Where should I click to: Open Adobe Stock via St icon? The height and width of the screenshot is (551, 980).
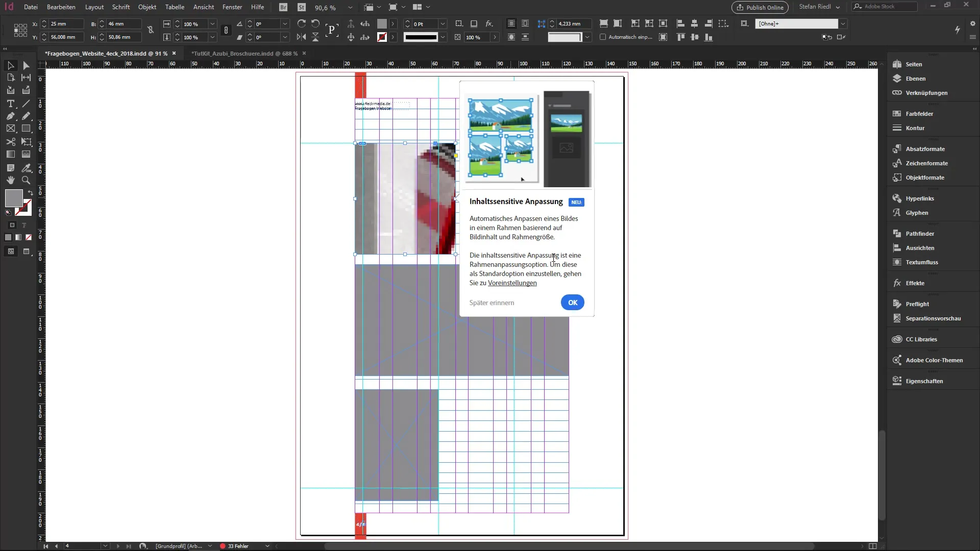coord(302,7)
